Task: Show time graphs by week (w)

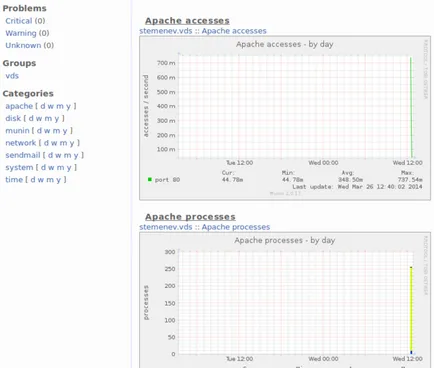Action: [41, 180]
